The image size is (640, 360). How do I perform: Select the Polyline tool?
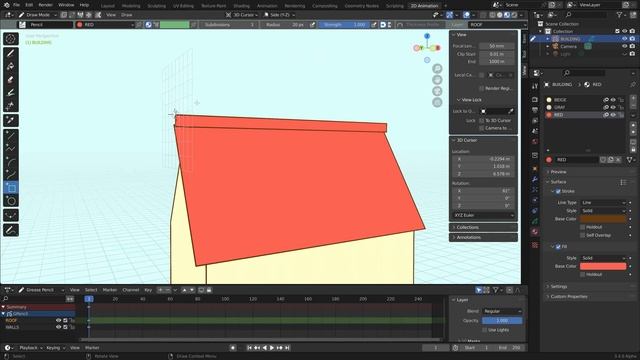click(x=11, y=149)
